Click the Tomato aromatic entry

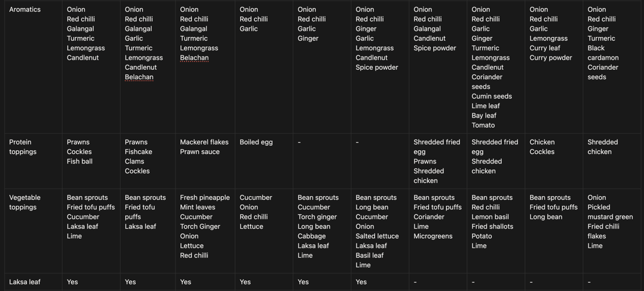[x=483, y=125]
